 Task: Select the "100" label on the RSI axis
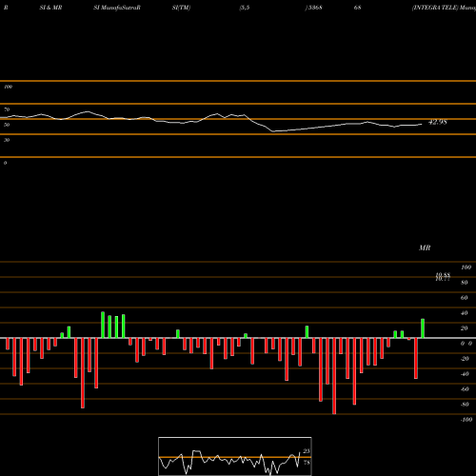tap(8, 87)
